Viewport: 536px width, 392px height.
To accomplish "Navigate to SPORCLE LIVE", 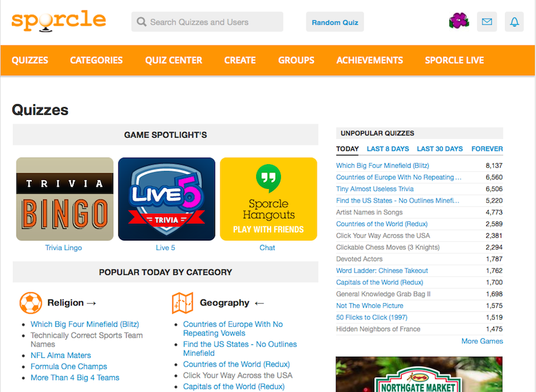I will [454, 60].
